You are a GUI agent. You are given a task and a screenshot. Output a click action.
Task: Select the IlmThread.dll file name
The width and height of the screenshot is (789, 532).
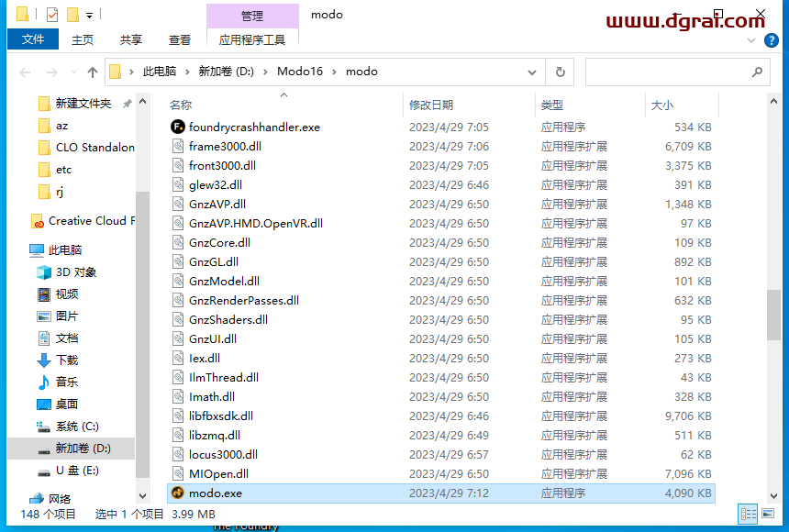224,378
